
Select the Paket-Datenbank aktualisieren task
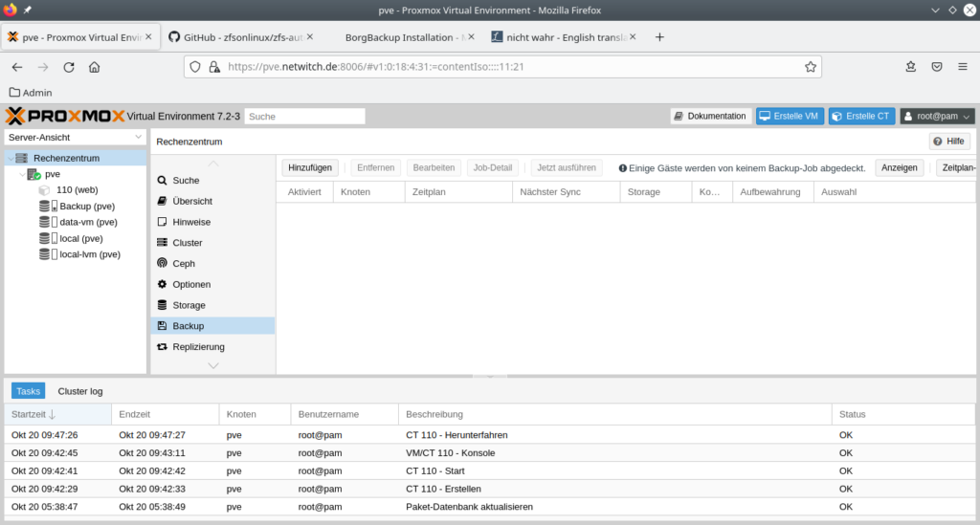(x=489, y=507)
